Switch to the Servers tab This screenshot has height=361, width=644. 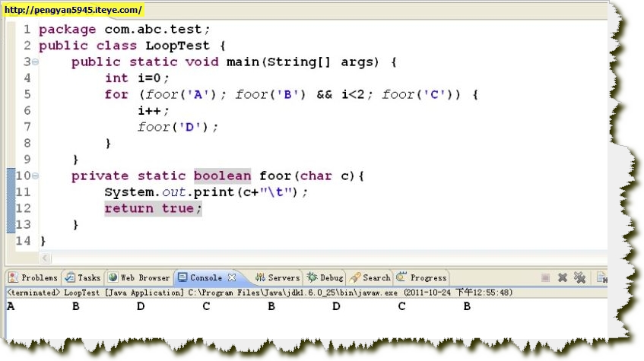278,277
